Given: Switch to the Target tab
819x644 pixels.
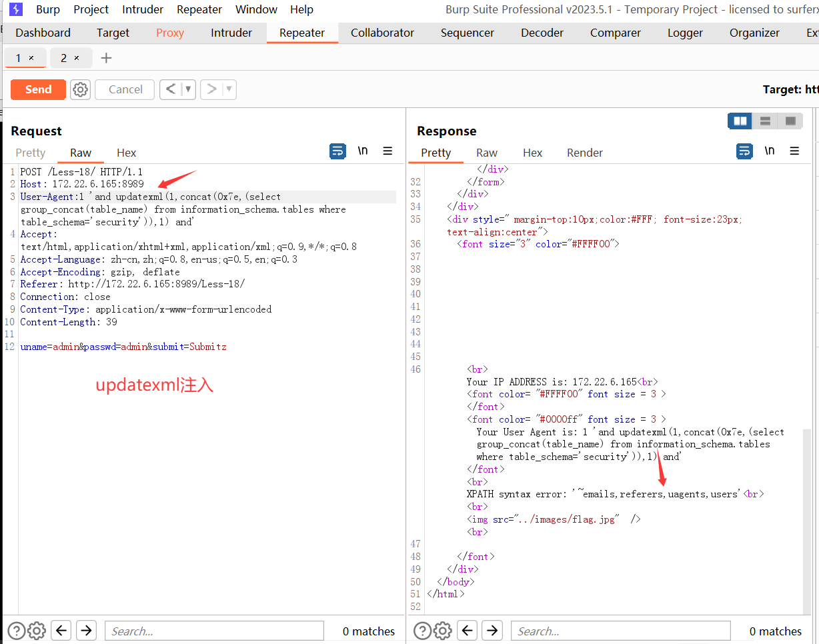Looking at the screenshot, I should pos(113,33).
